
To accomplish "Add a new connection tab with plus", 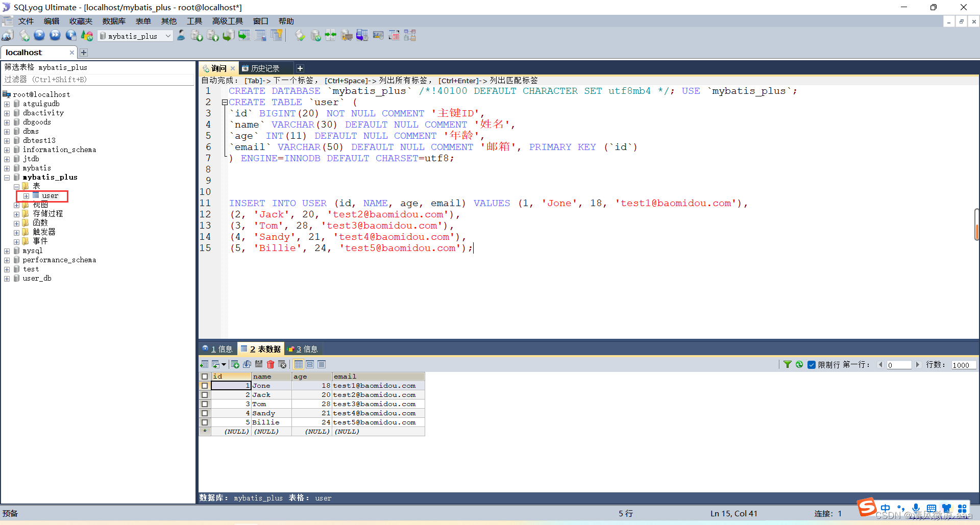I will coord(84,53).
